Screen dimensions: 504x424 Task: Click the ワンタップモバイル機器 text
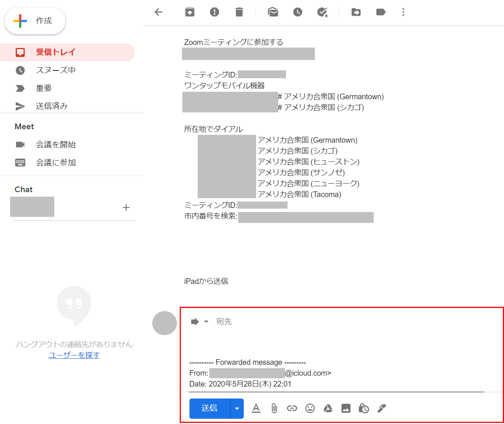click(x=224, y=86)
